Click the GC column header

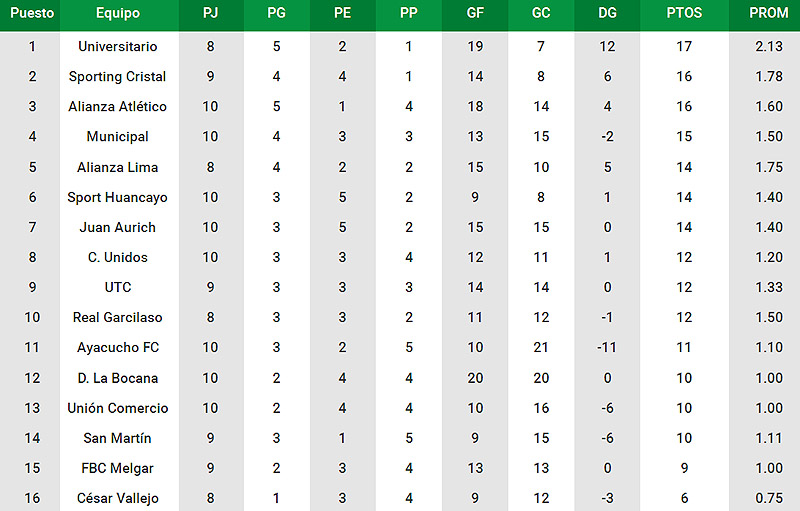pos(541,13)
